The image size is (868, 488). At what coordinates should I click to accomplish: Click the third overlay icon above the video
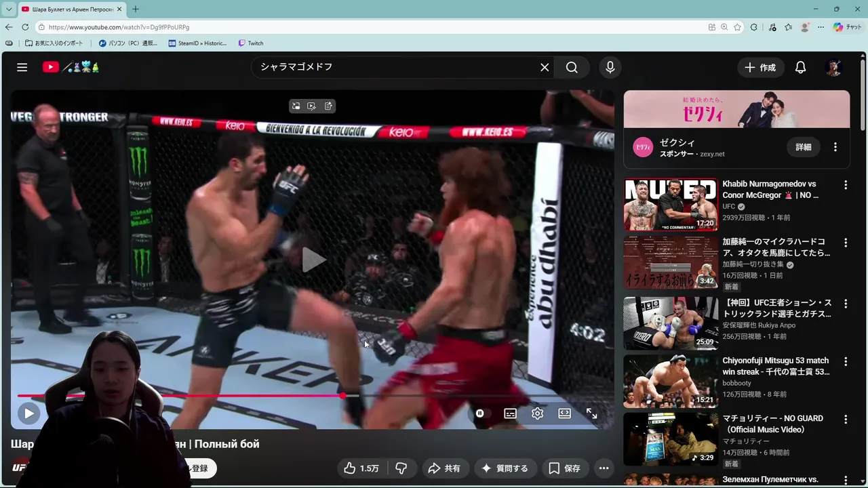point(328,106)
